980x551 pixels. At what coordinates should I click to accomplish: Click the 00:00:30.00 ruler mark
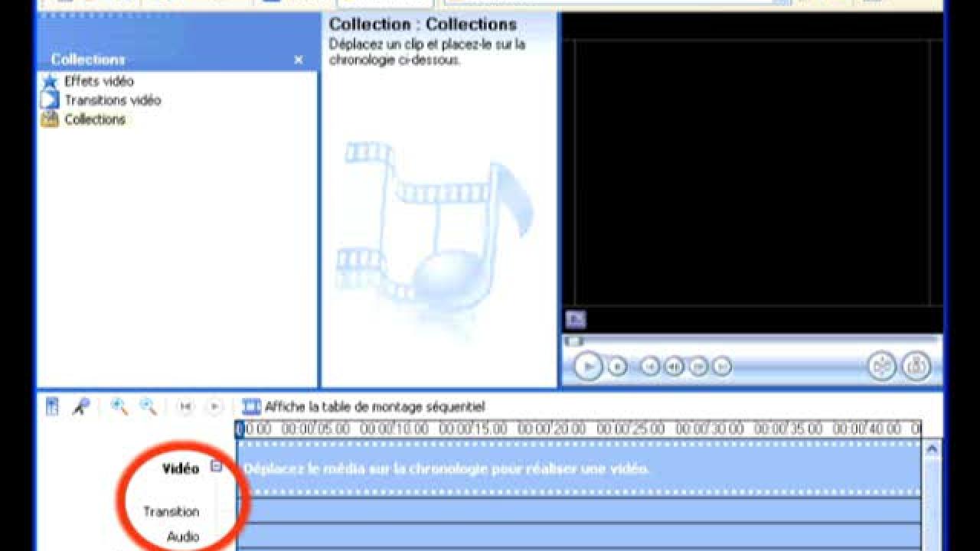click(x=710, y=429)
